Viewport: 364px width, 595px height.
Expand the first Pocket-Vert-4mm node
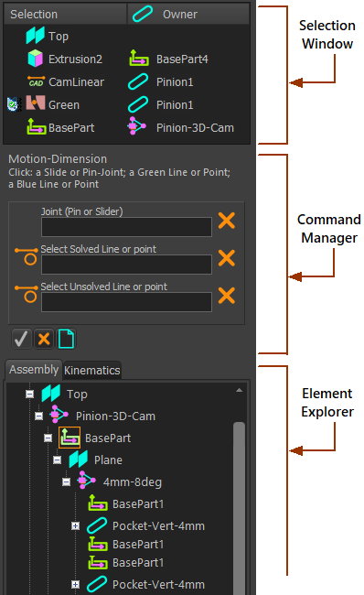point(75,526)
